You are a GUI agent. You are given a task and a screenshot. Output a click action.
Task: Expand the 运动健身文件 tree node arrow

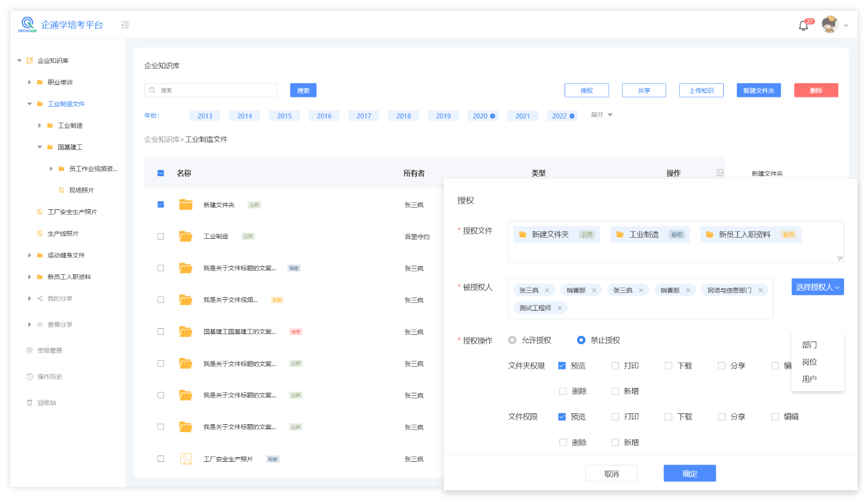(30, 255)
